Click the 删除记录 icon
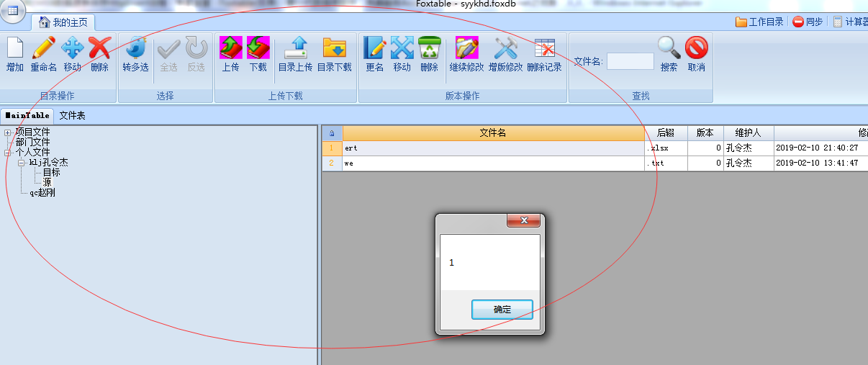The height and width of the screenshot is (365, 868). [x=544, y=48]
